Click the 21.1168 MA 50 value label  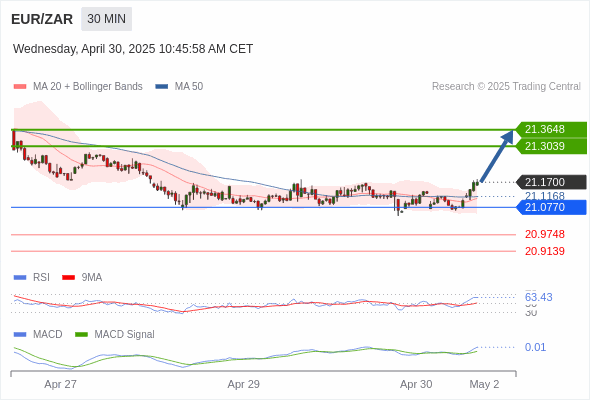click(545, 196)
